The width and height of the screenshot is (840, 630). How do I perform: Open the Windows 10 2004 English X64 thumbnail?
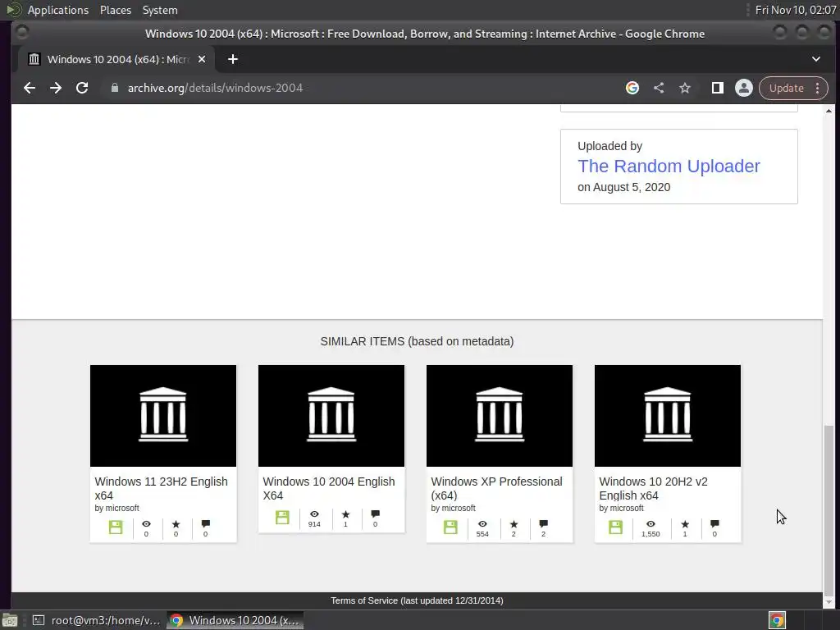click(331, 416)
